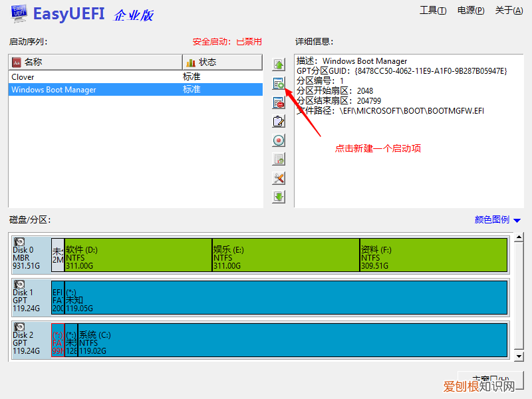Open the 电源(P) menu

tap(471, 10)
